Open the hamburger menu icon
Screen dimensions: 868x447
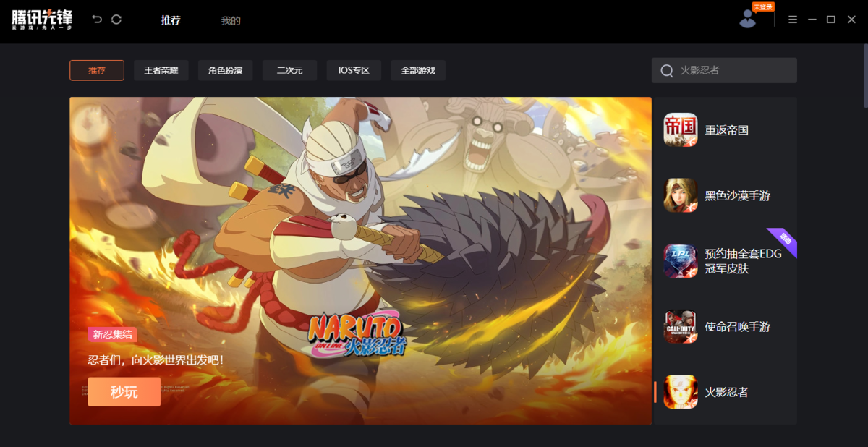click(x=793, y=20)
